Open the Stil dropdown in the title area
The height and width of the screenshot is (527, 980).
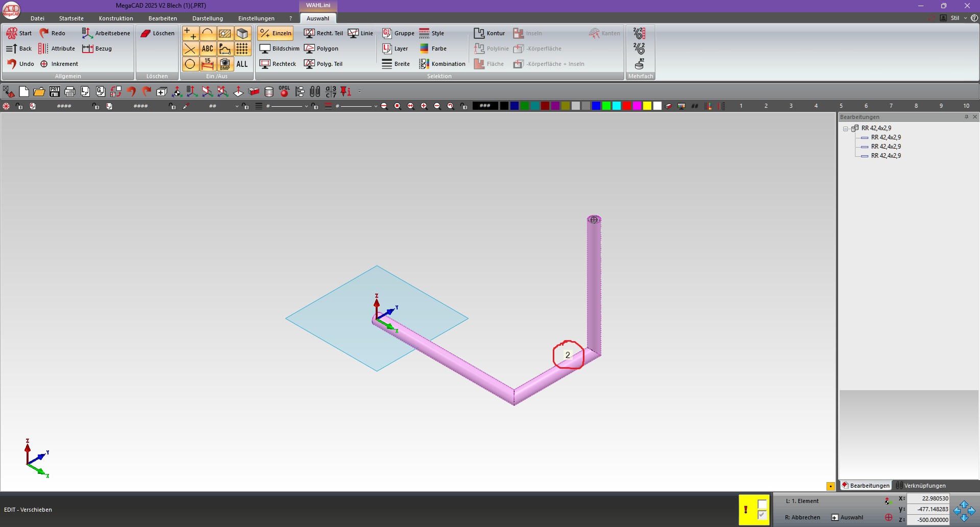point(958,18)
